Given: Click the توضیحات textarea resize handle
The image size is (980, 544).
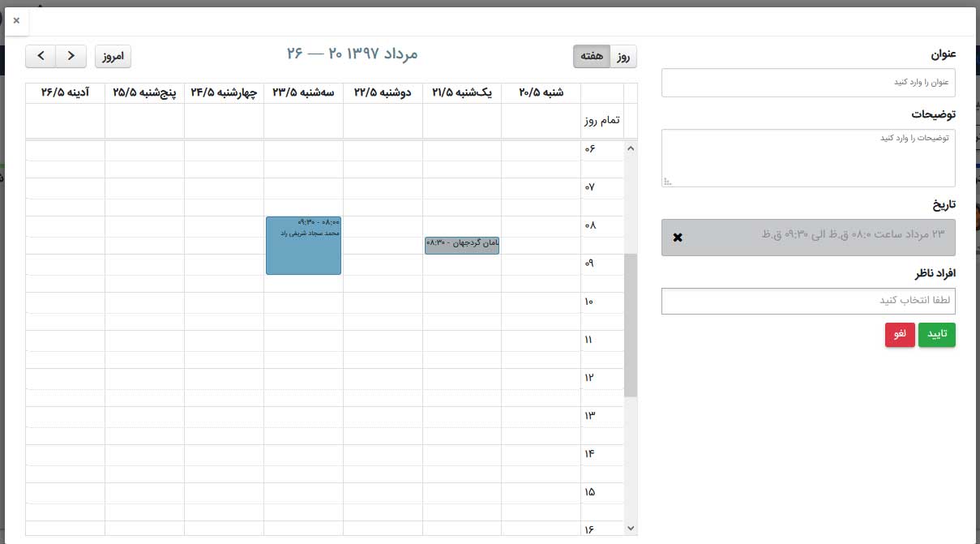Looking at the screenshot, I should click(668, 182).
